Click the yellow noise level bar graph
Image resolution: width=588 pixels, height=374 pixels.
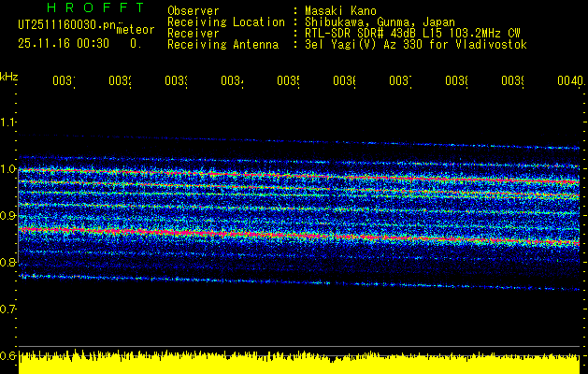click(x=299, y=362)
